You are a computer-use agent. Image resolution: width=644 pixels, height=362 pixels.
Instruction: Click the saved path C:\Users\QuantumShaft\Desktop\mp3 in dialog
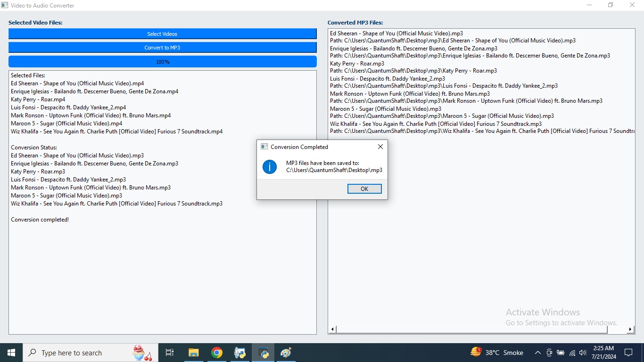tap(334, 170)
